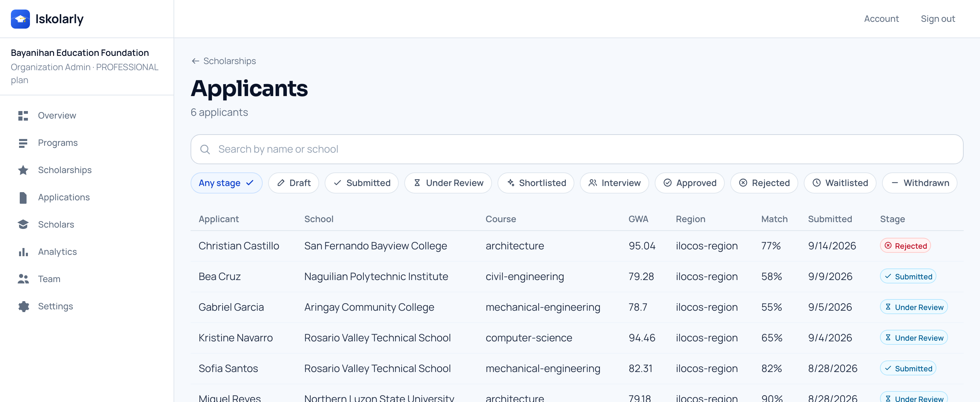Image resolution: width=980 pixels, height=402 pixels.
Task: Click Sign out
Action: click(x=938, y=19)
